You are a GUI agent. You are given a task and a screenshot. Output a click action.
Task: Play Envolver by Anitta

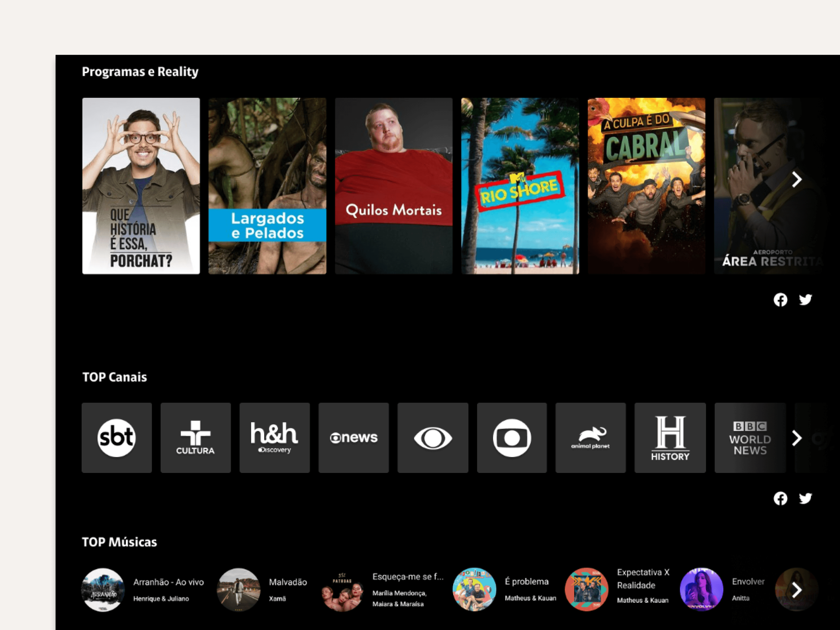701,589
